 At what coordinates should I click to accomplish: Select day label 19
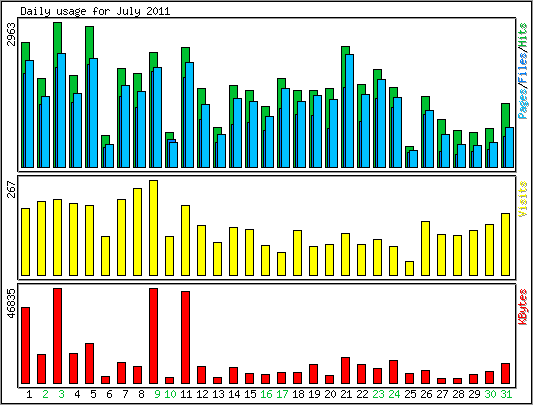pyautogui.click(x=314, y=394)
